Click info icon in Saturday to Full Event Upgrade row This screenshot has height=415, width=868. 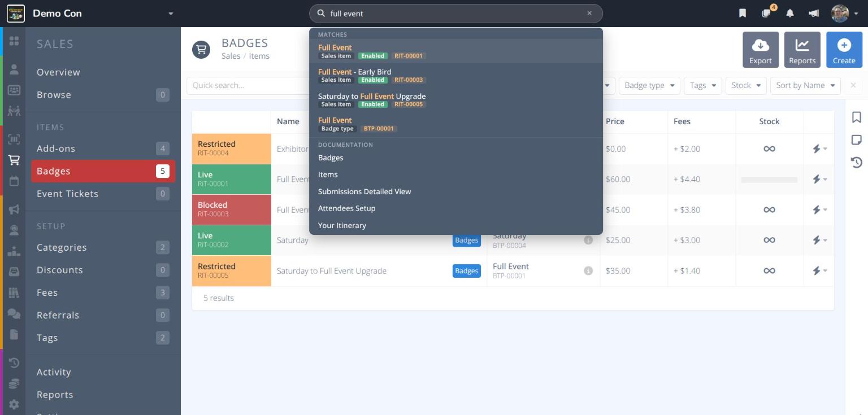pos(588,271)
